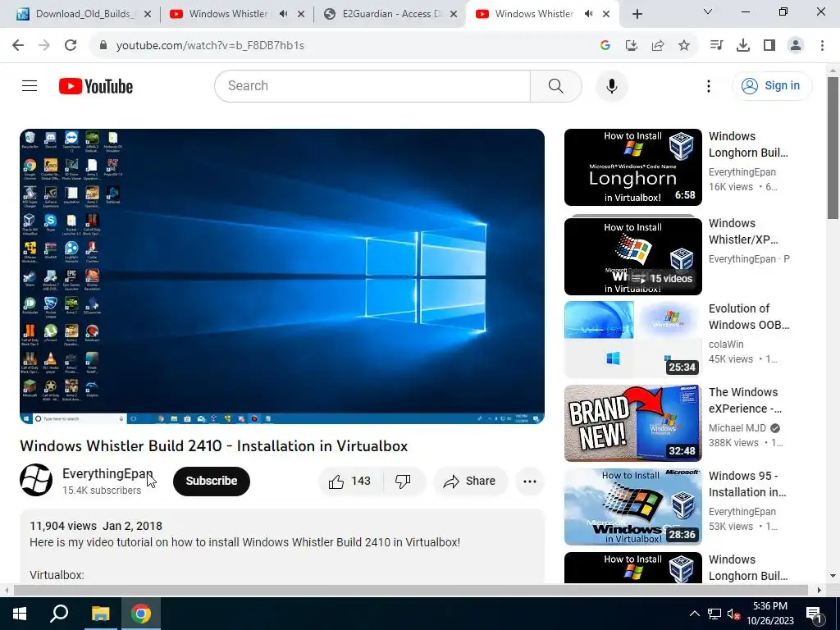Screen dimensions: 840x630
Task: Open Chrome downloads icon
Action: (x=743, y=45)
